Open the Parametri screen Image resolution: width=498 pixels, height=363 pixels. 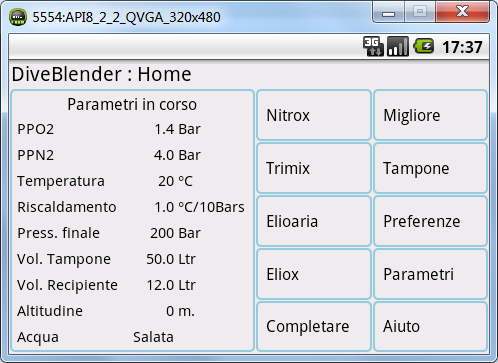click(x=430, y=274)
